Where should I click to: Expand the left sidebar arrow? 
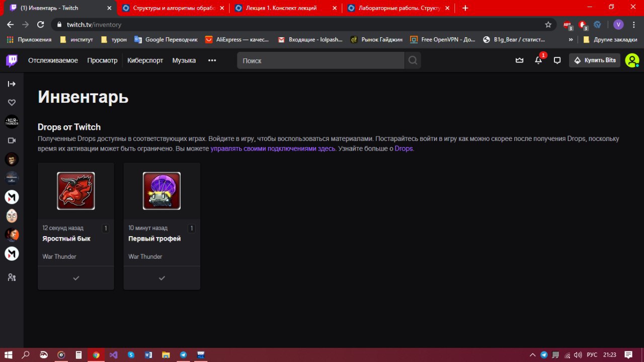click(x=12, y=84)
